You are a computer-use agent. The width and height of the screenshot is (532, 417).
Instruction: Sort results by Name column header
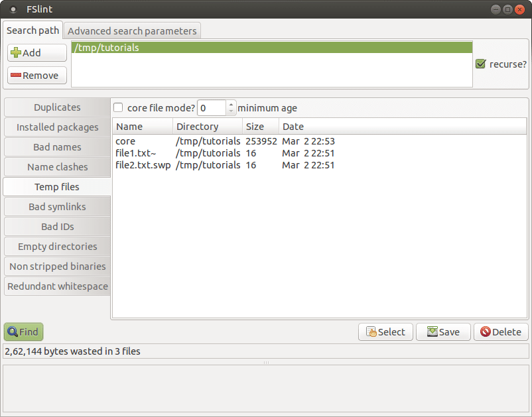point(143,127)
